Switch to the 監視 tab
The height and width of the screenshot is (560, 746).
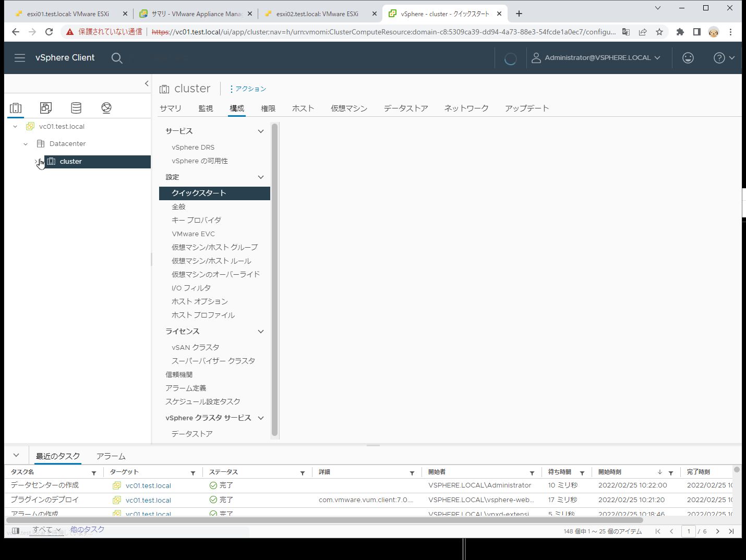[x=206, y=108]
